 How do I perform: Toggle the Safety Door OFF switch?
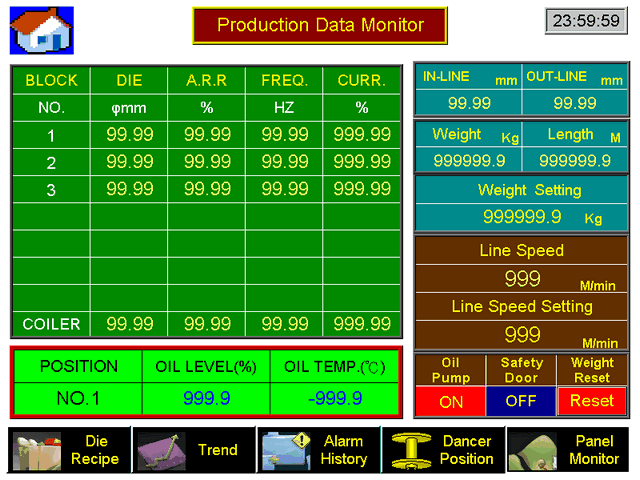tap(521, 400)
